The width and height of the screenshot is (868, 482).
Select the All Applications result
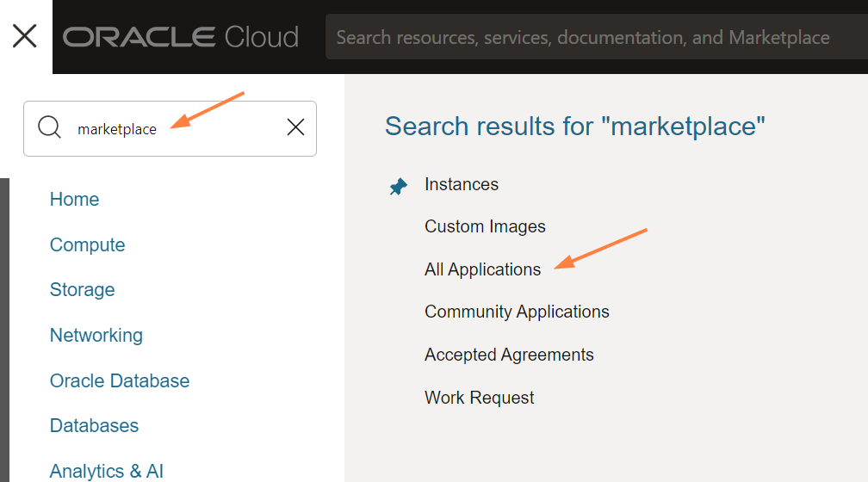(x=482, y=269)
